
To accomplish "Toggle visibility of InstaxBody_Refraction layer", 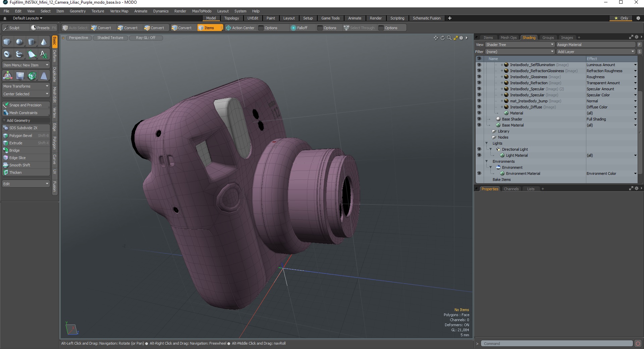I will coord(479,83).
